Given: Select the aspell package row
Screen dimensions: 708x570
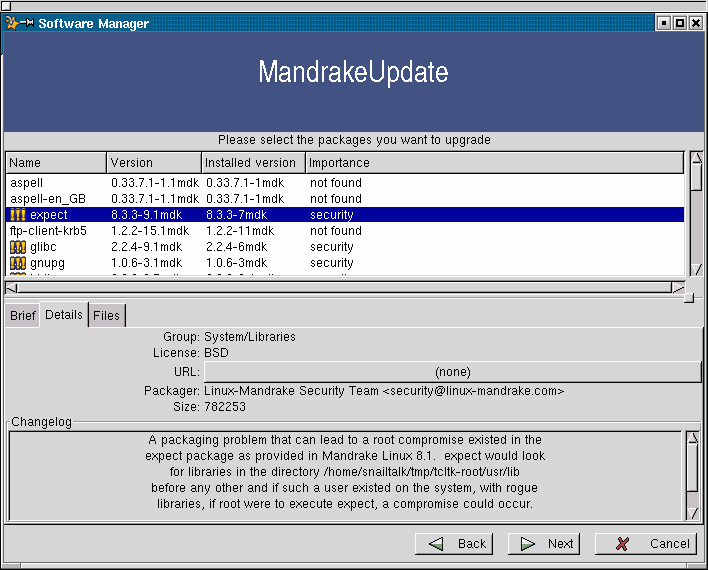Looking at the screenshot, I should click(345, 183).
